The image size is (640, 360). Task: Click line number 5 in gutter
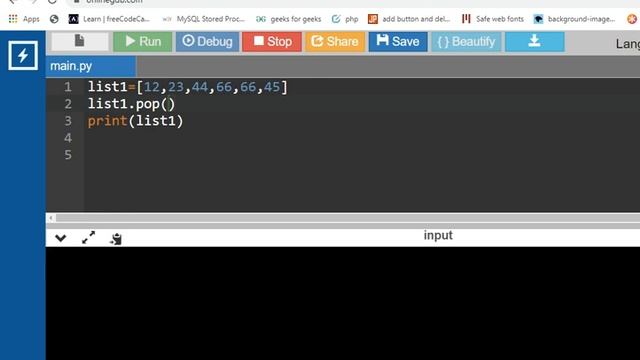point(68,155)
